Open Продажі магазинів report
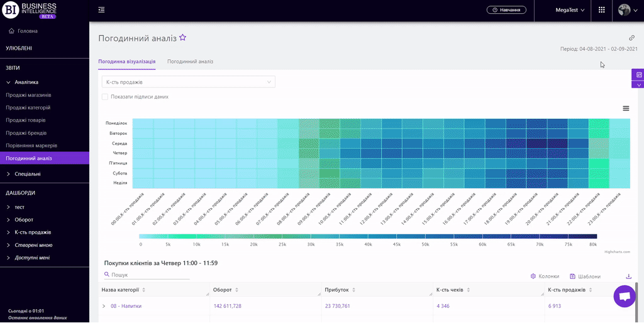Screen dimensions: 644x323 coord(28,95)
